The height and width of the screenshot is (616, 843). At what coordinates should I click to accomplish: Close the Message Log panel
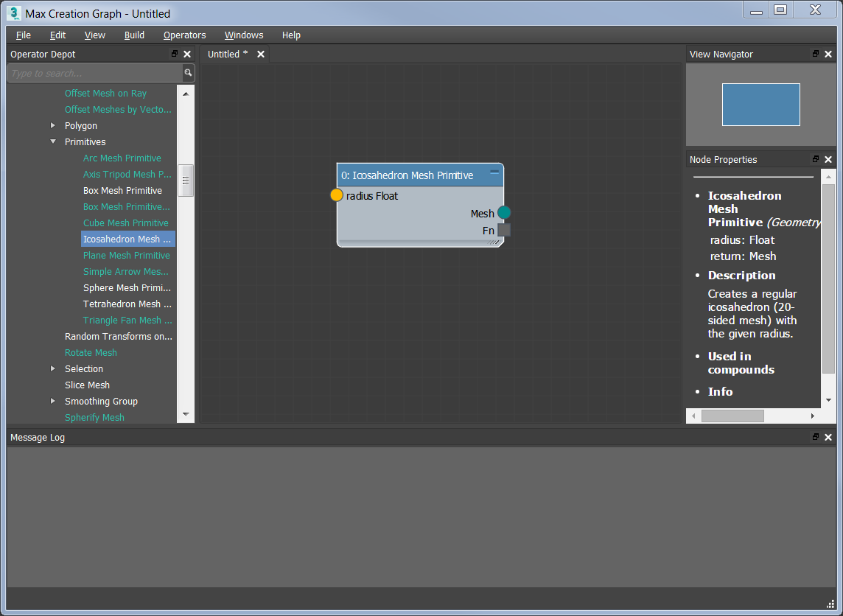point(828,437)
